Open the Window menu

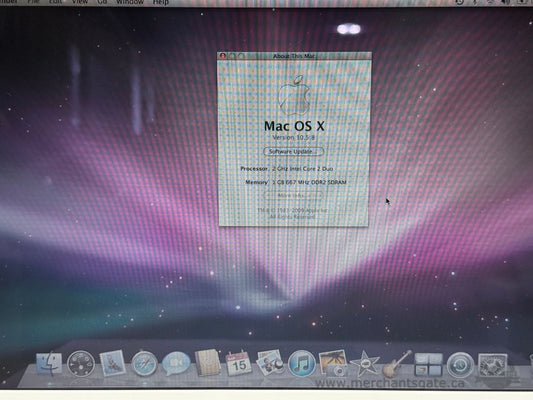tap(130, 2)
